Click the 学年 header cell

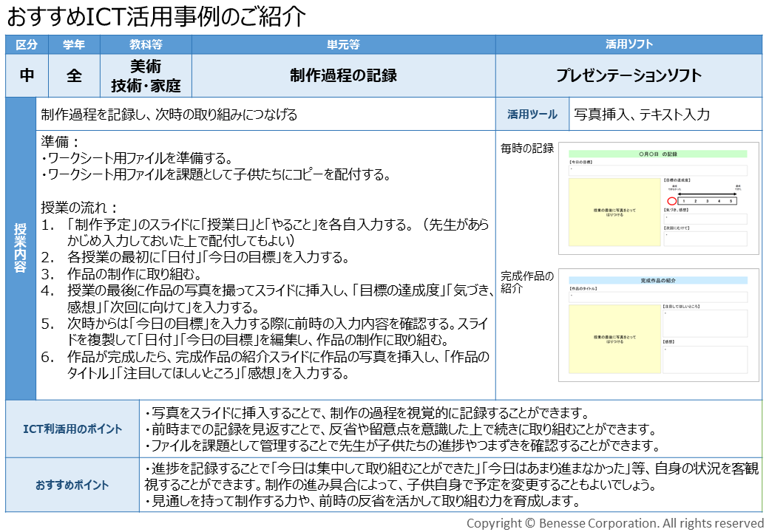(x=74, y=46)
